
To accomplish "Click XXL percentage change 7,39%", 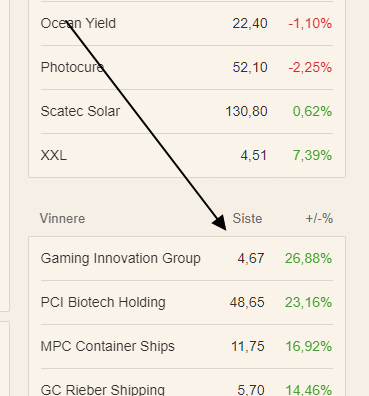I will click(312, 155).
